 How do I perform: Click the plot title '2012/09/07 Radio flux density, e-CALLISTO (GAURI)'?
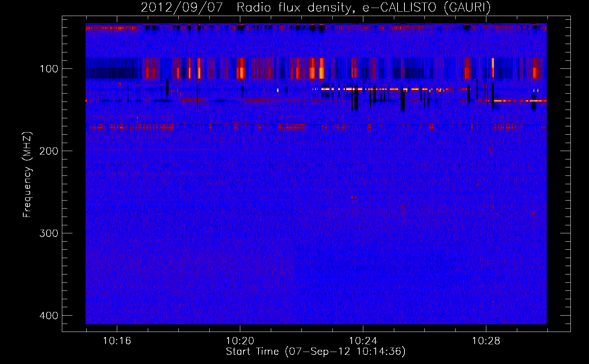coord(316,7)
